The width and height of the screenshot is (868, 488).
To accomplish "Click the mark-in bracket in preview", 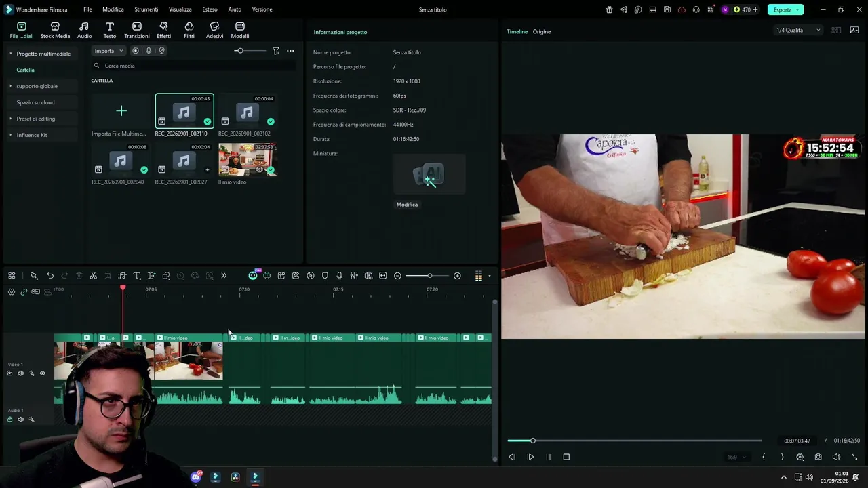I will (x=764, y=457).
